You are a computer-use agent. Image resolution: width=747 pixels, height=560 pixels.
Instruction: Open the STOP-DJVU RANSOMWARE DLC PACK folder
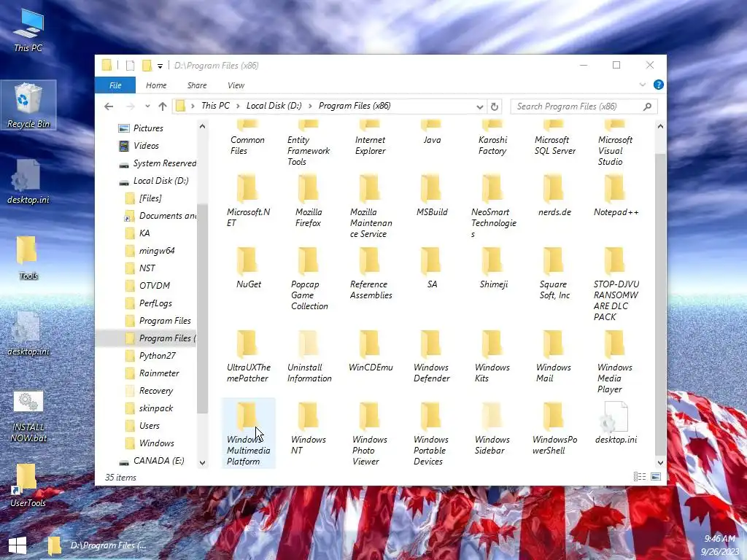point(615,284)
